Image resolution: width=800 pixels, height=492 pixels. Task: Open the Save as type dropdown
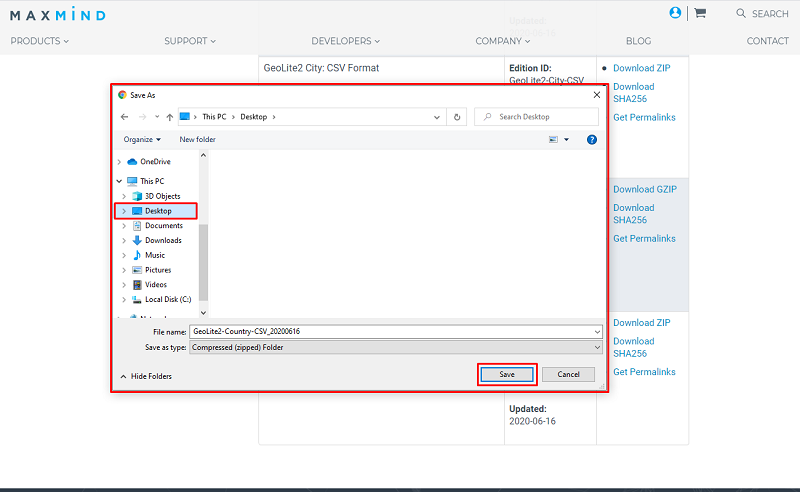(x=396, y=348)
